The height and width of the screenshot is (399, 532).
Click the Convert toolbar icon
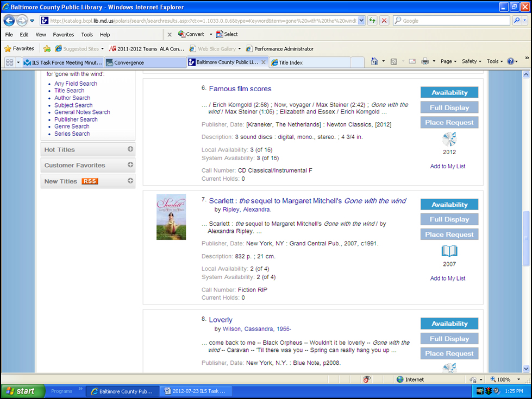pos(191,34)
